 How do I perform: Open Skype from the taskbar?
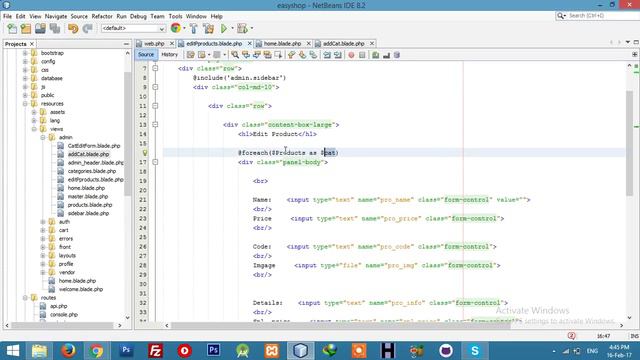(x=475, y=350)
